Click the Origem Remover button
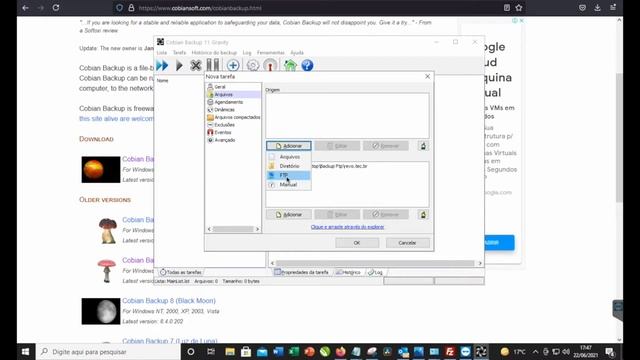 (386, 146)
